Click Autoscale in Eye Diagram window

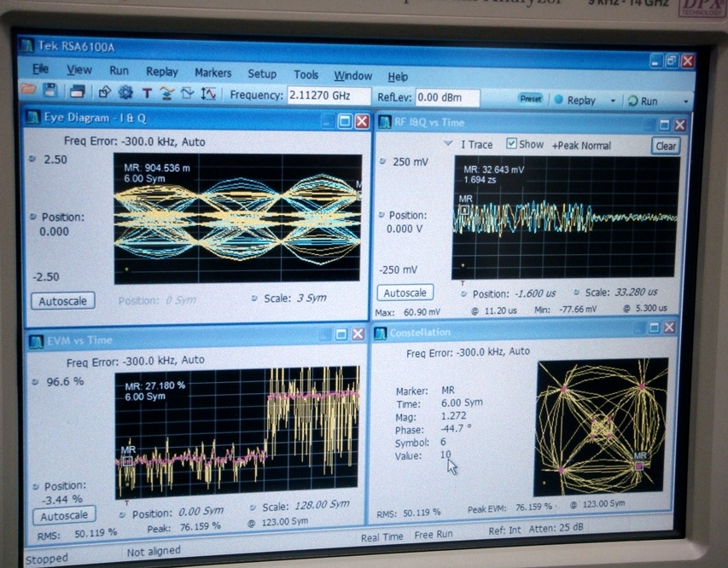62,301
